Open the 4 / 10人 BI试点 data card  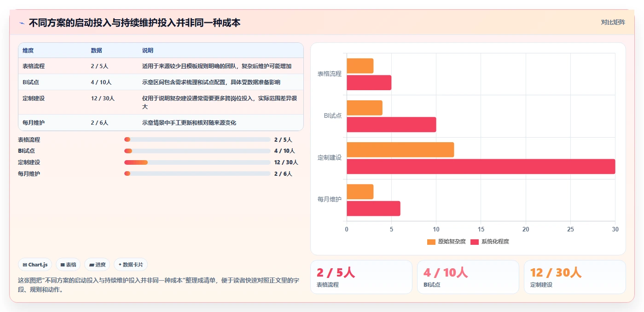pyautogui.click(x=468, y=277)
